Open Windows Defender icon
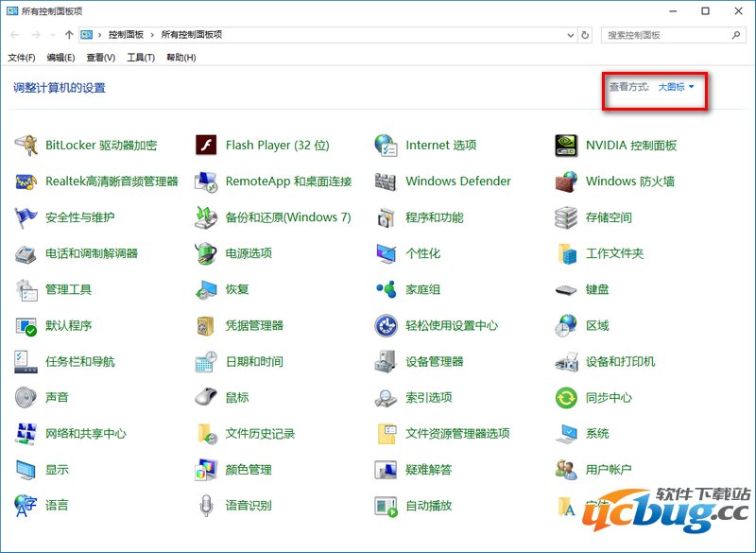 pos(386,181)
